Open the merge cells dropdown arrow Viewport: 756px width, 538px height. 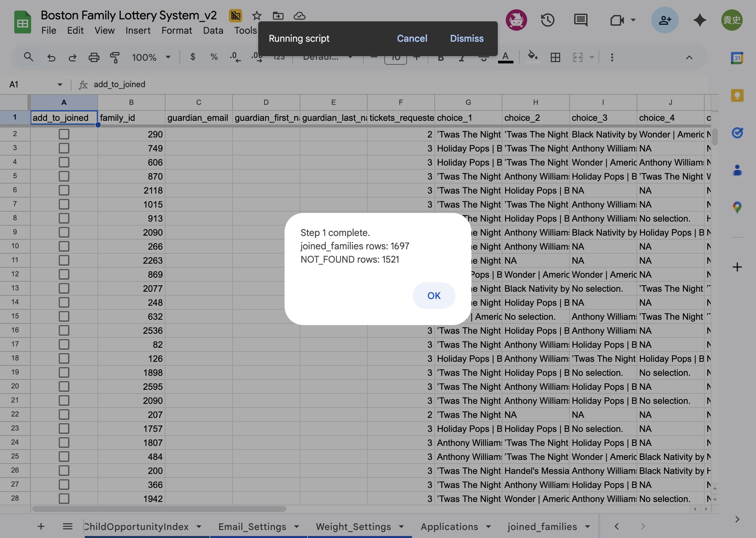pyautogui.click(x=592, y=57)
